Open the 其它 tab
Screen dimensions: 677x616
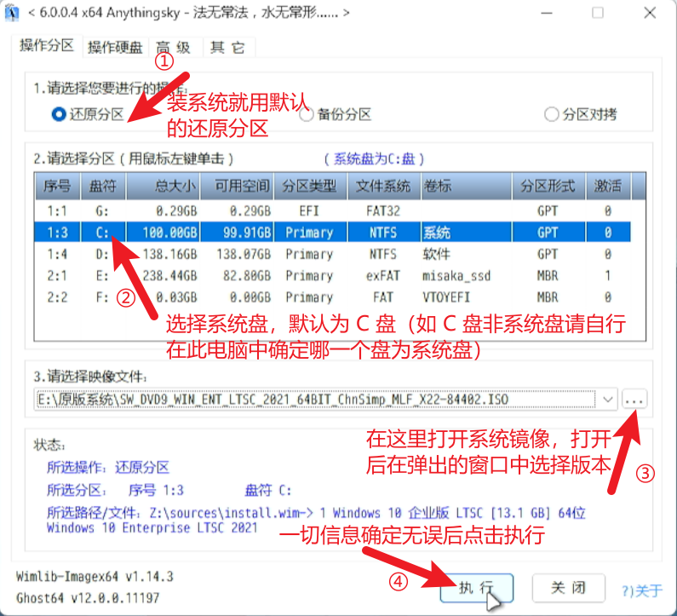pyautogui.click(x=227, y=48)
